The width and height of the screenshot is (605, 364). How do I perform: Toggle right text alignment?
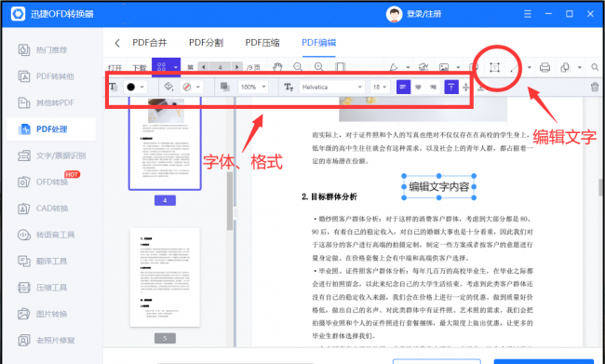point(434,88)
